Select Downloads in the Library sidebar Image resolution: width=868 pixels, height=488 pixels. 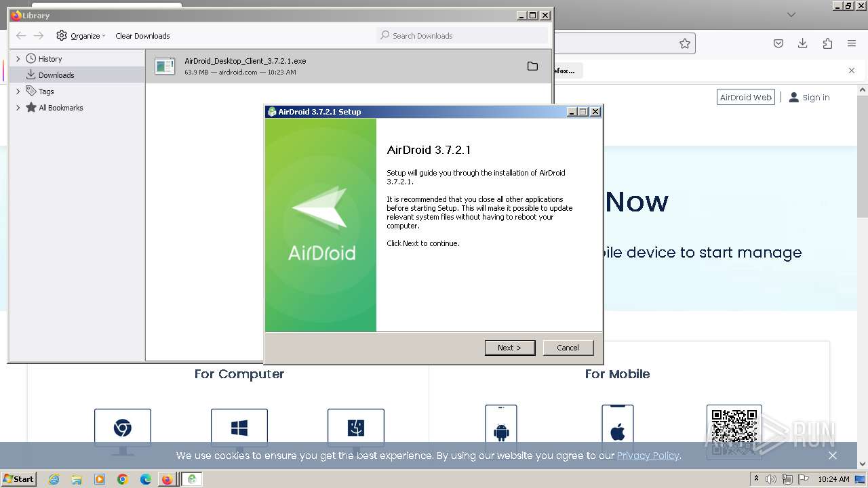[56, 75]
